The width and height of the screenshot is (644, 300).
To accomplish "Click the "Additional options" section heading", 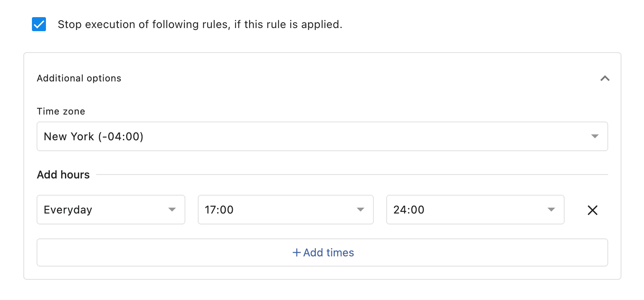I will tap(79, 78).
